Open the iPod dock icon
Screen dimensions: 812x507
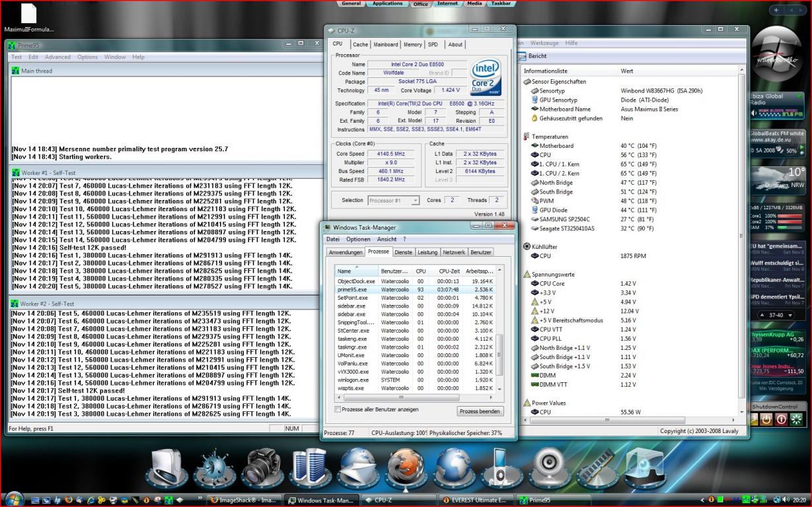click(x=501, y=467)
